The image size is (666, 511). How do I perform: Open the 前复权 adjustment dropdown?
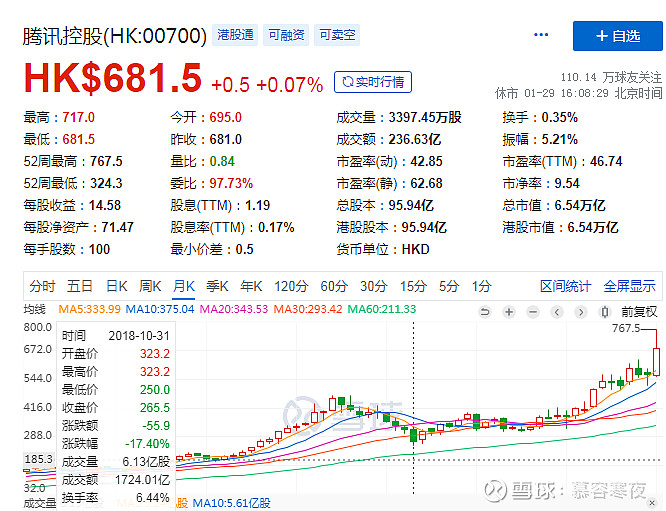[639, 312]
